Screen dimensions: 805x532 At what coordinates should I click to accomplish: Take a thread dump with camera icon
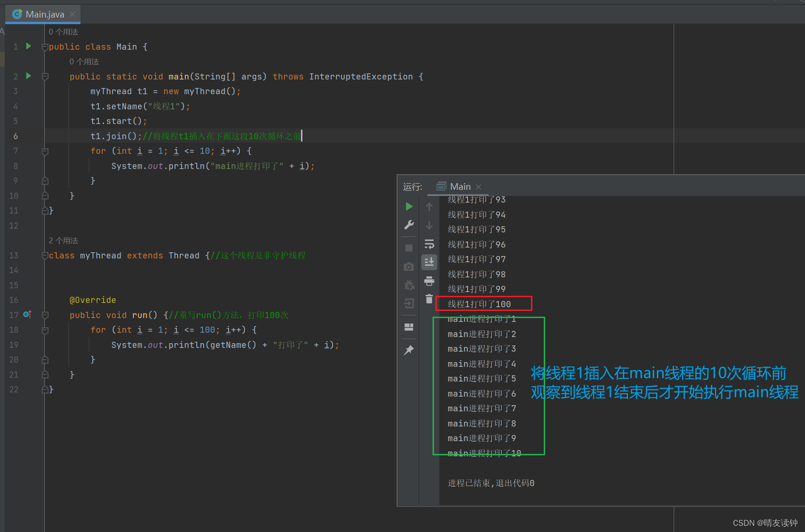pos(409,266)
